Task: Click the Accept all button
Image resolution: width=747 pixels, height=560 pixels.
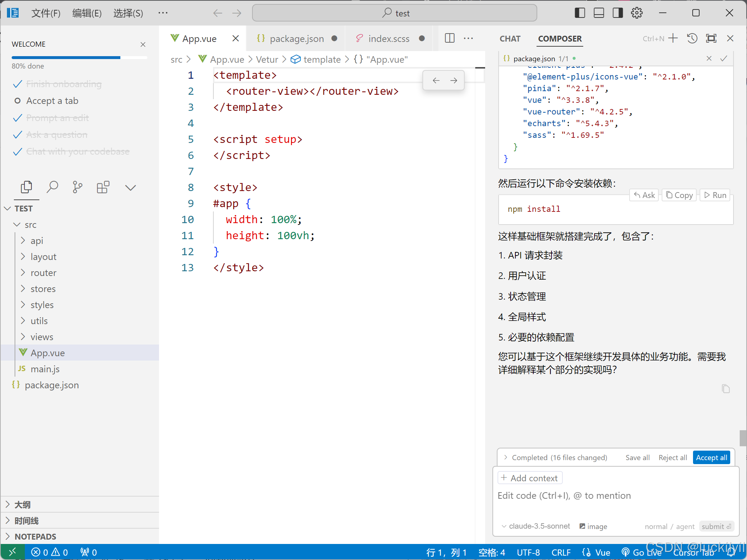Action: (711, 458)
